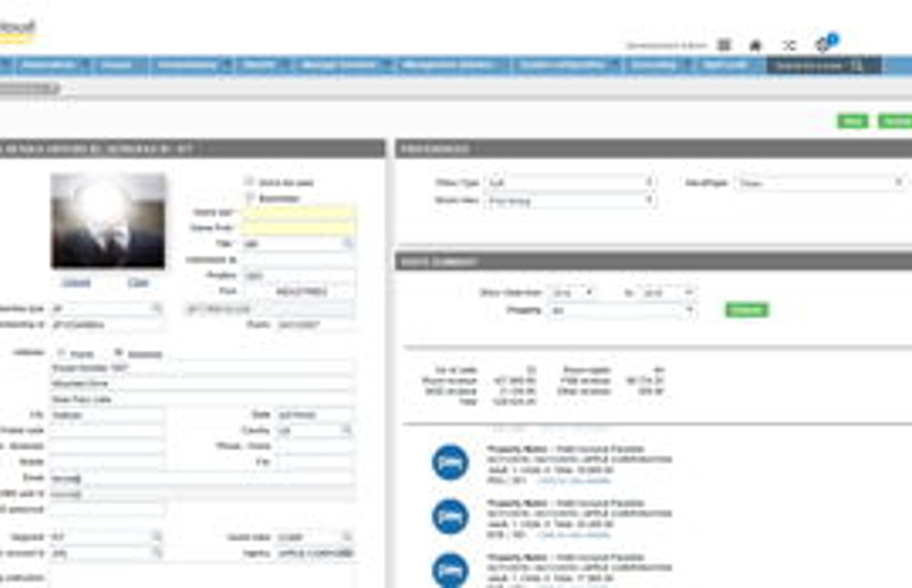Click into the Fax input field

tap(315, 462)
